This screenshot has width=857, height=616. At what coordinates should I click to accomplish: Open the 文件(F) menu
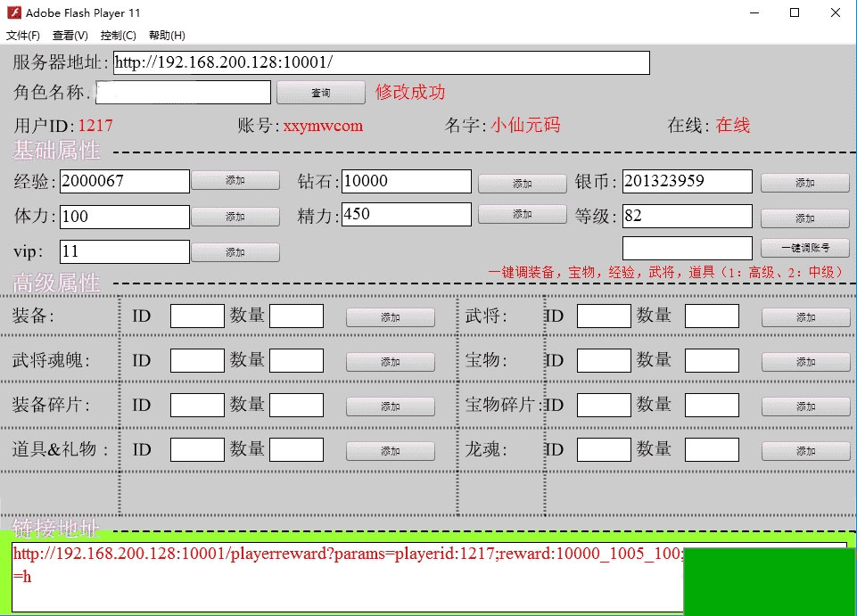[x=23, y=36]
